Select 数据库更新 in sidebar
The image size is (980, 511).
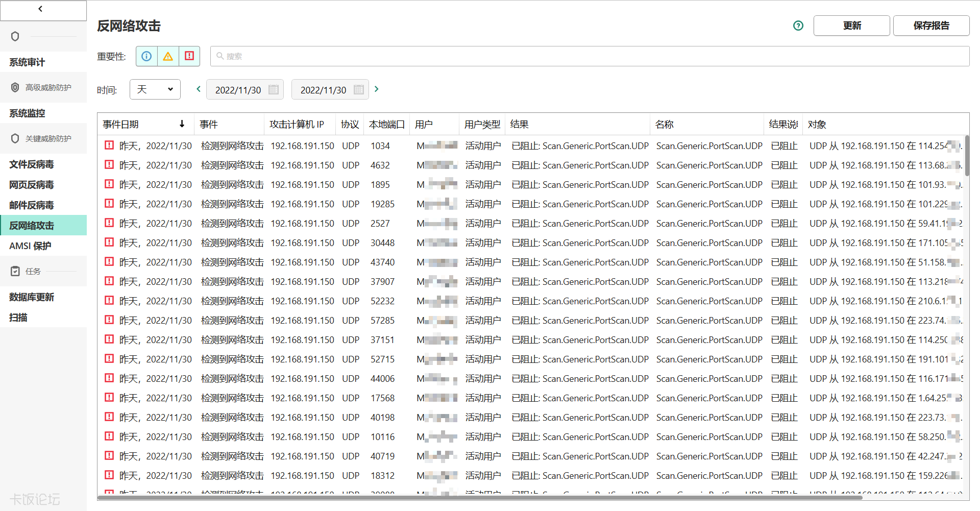pos(43,297)
